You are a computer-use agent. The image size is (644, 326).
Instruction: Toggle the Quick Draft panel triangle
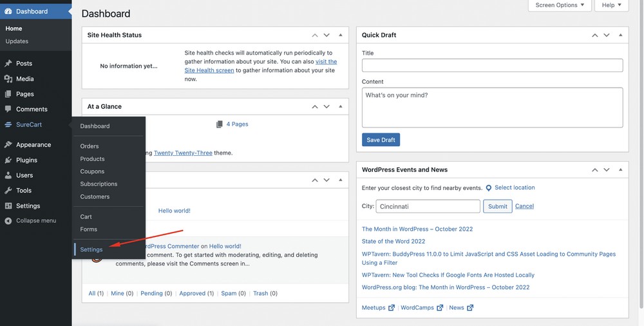pyautogui.click(x=620, y=35)
